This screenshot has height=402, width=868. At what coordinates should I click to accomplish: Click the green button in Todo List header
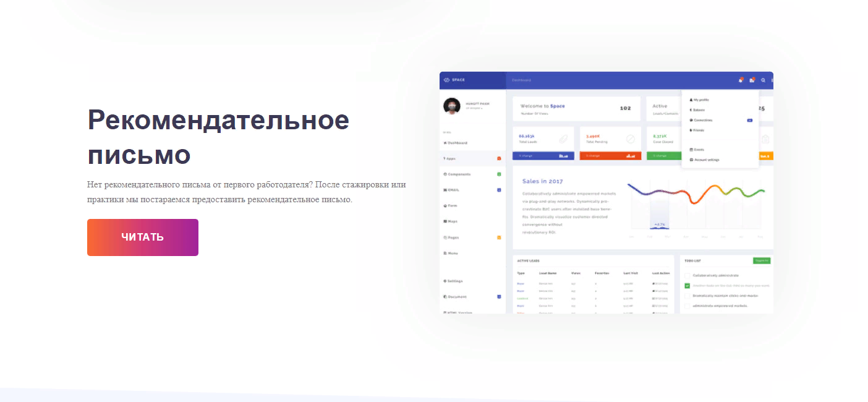[x=762, y=260]
